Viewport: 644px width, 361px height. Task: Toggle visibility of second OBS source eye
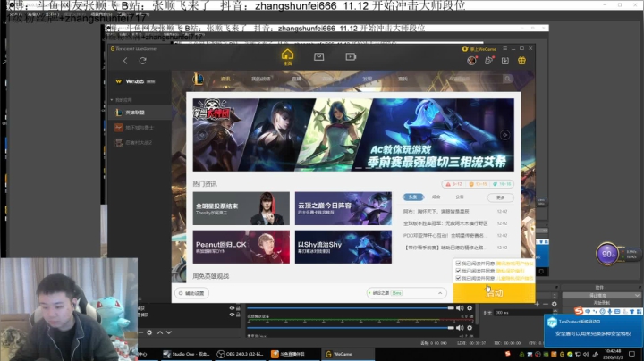pyautogui.click(x=232, y=315)
